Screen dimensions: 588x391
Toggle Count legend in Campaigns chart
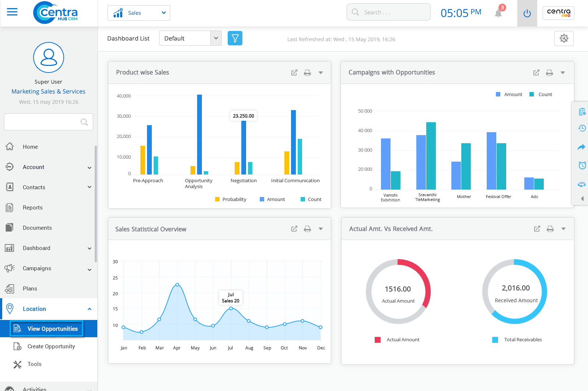click(x=541, y=95)
